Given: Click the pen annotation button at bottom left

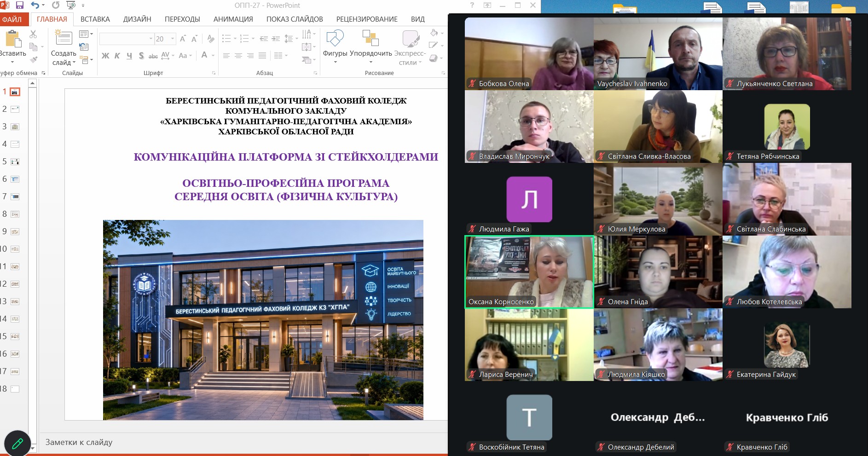Looking at the screenshot, I should pos(17,443).
